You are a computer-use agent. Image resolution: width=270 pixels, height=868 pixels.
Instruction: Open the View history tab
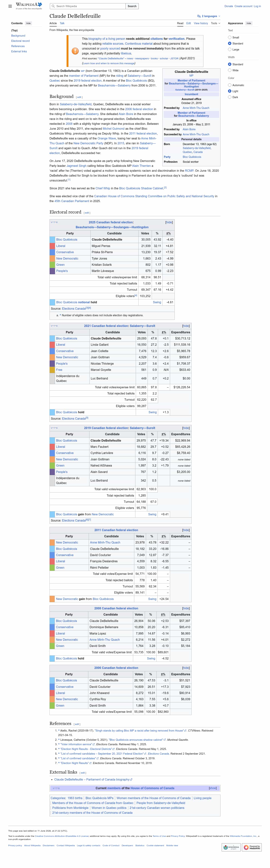click(x=201, y=23)
